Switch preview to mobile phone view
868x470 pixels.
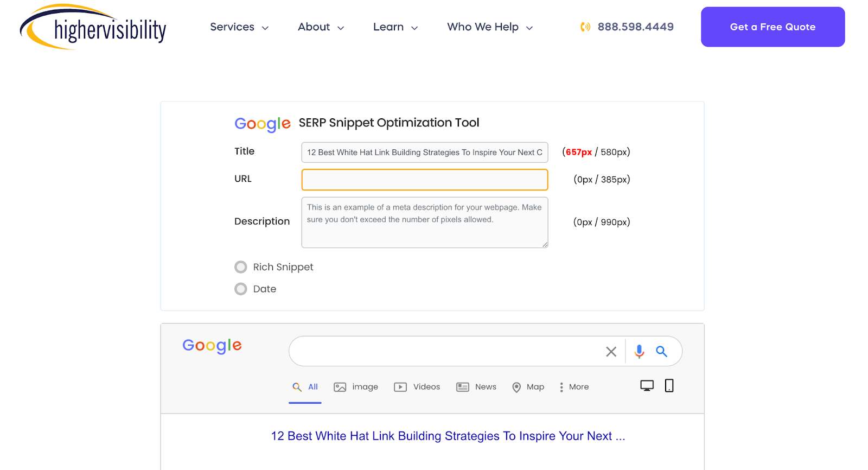click(669, 386)
